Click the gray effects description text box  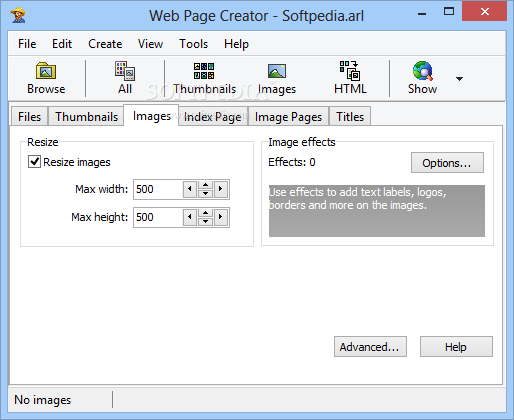(377, 211)
